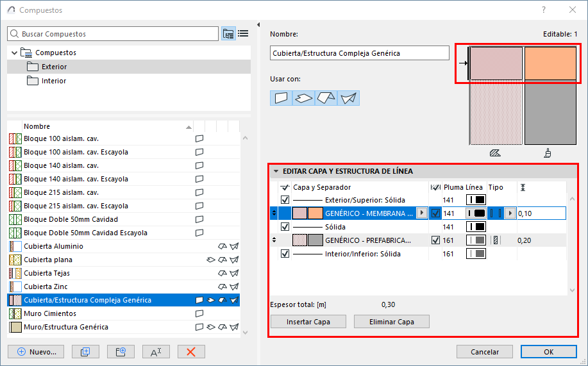Uncheck Interior/Inferior: Sólida checkbox
Viewport: 588px width, 366px height.
point(285,254)
